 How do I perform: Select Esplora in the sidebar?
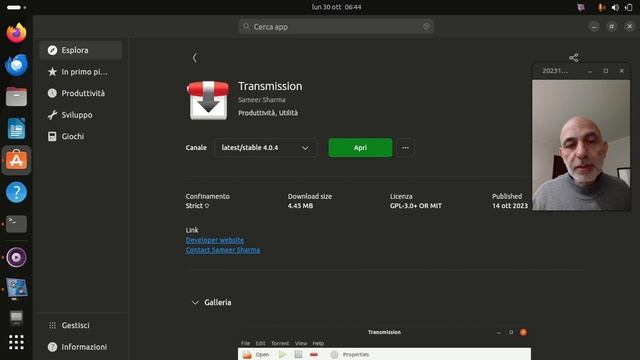(81, 50)
